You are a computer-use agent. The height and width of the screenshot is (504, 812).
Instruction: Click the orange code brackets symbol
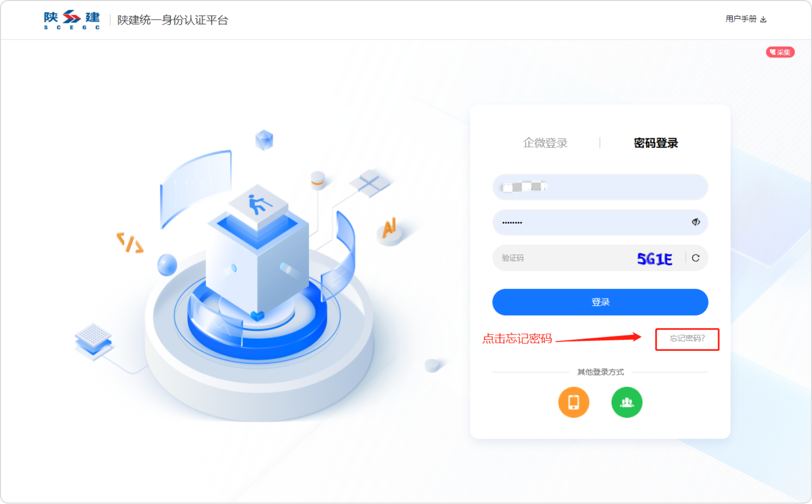tap(130, 243)
